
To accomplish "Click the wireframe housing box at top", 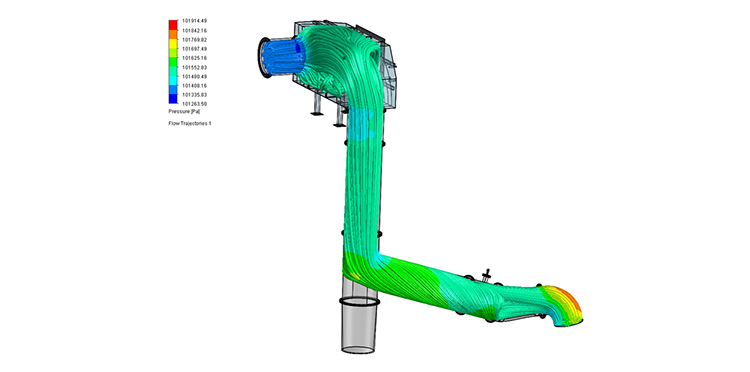I will click(x=344, y=62).
